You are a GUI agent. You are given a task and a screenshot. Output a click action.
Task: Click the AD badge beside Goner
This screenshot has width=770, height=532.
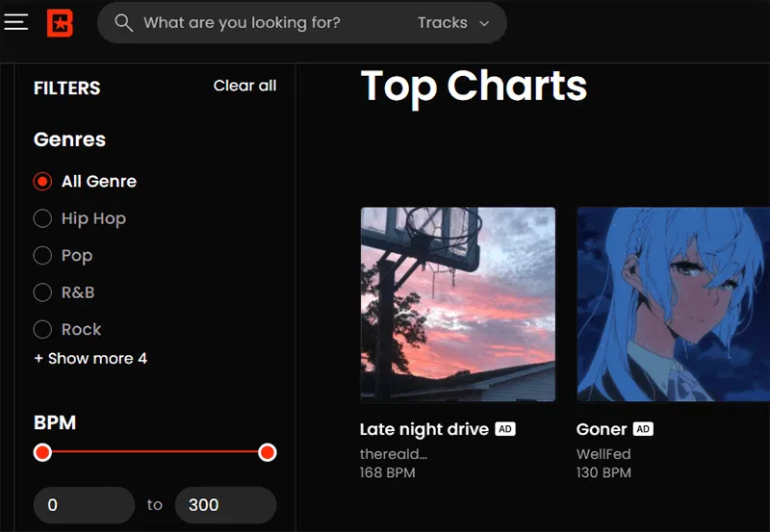(x=643, y=429)
